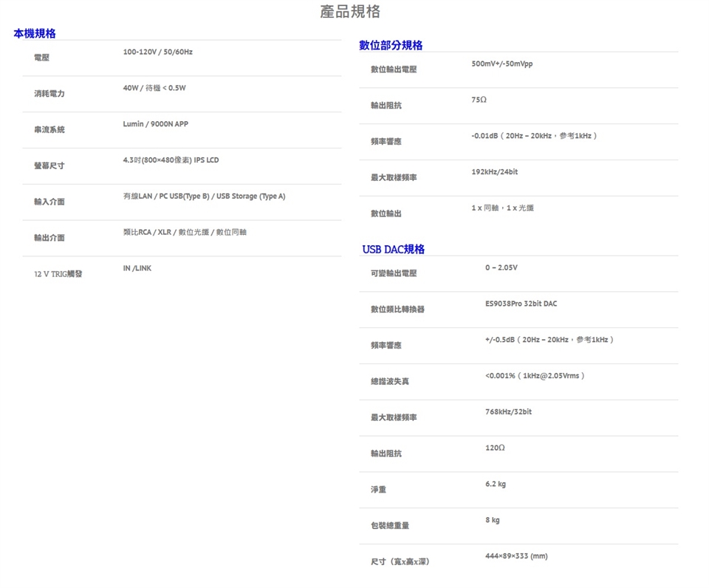
Task: Select the 本機規格 section heading
Action: tap(35, 34)
